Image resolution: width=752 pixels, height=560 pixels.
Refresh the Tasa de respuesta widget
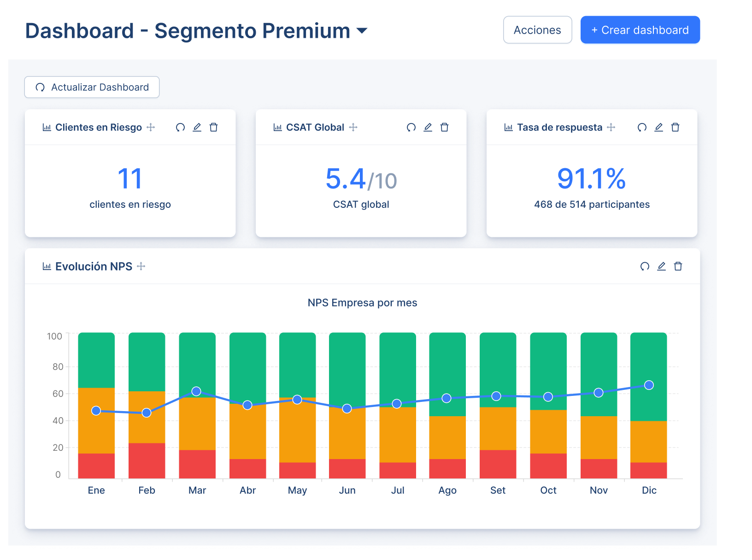(642, 127)
